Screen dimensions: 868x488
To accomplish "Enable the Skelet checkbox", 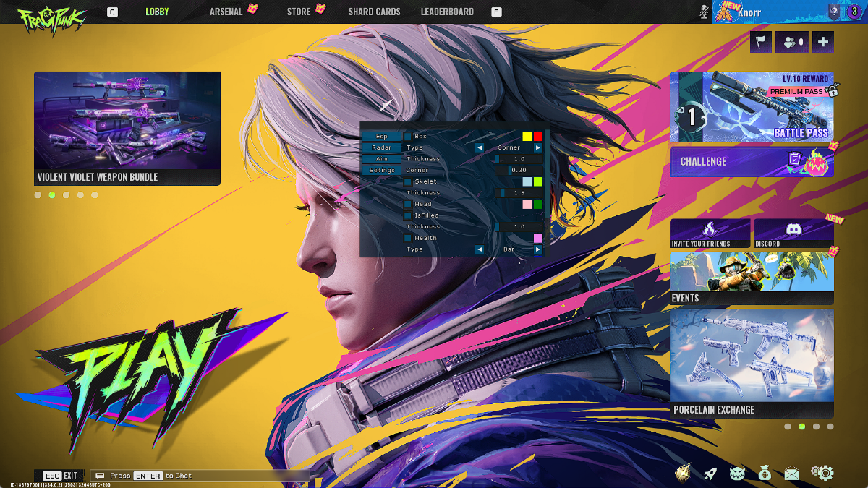I will point(408,181).
